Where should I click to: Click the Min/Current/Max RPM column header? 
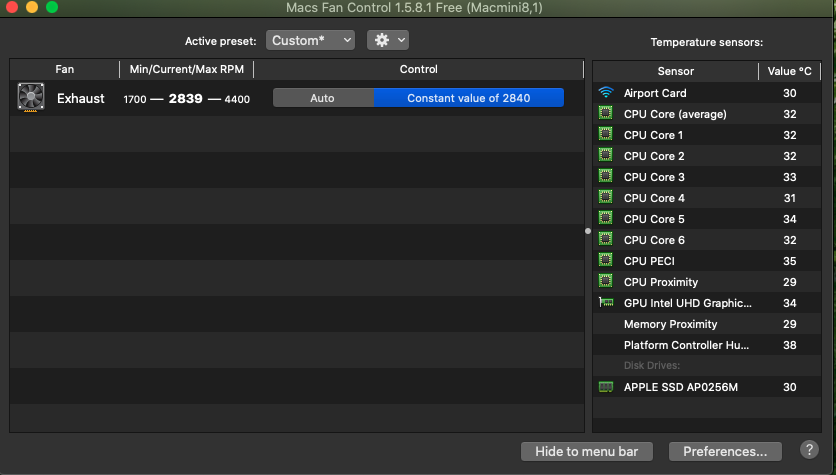point(187,69)
